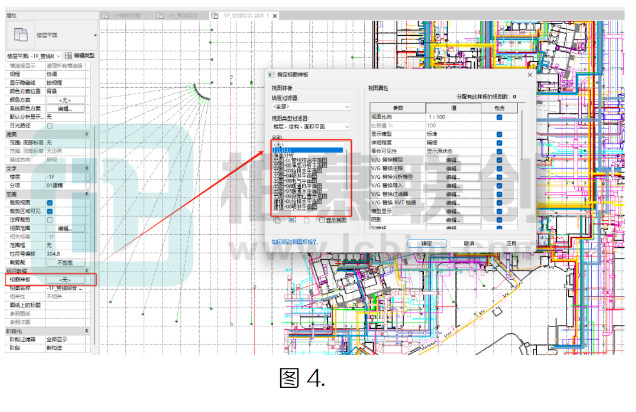Click the system color schemes Edit button

[x=65, y=109]
